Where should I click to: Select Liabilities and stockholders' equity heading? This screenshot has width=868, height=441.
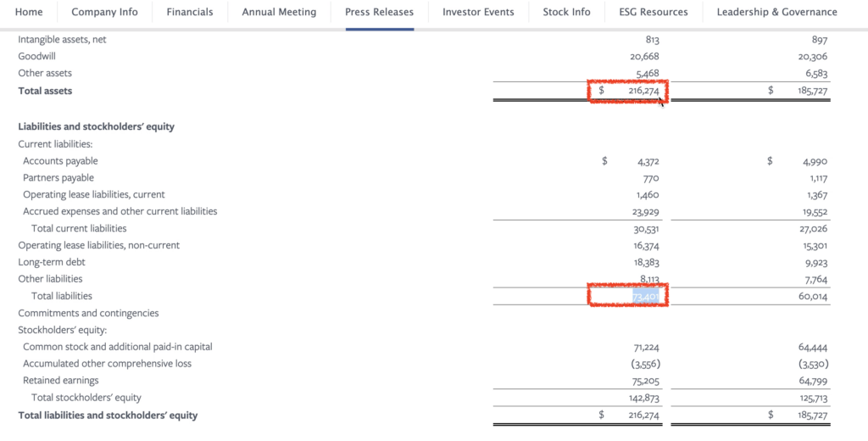(x=97, y=127)
